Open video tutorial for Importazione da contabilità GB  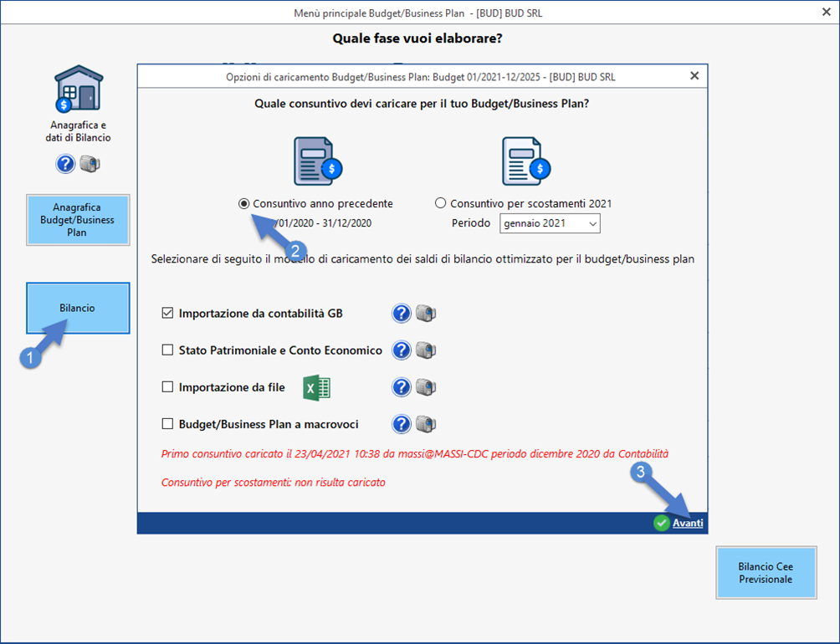pos(426,314)
